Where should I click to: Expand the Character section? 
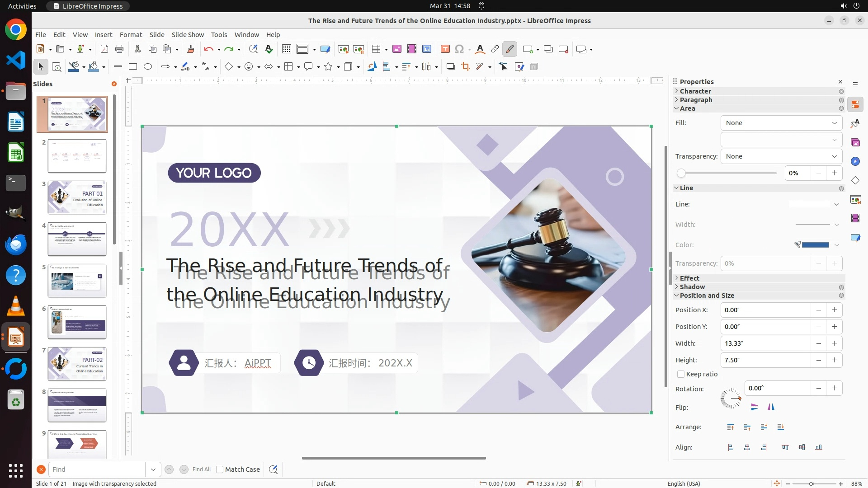click(695, 91)
